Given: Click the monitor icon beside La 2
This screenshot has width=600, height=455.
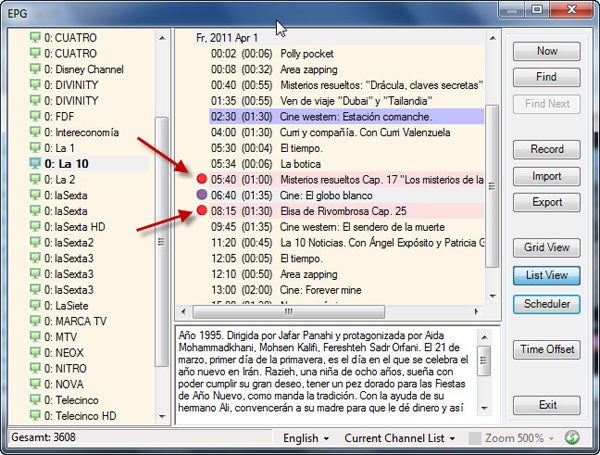Looking at the screenshot, I should click(35, 179).
